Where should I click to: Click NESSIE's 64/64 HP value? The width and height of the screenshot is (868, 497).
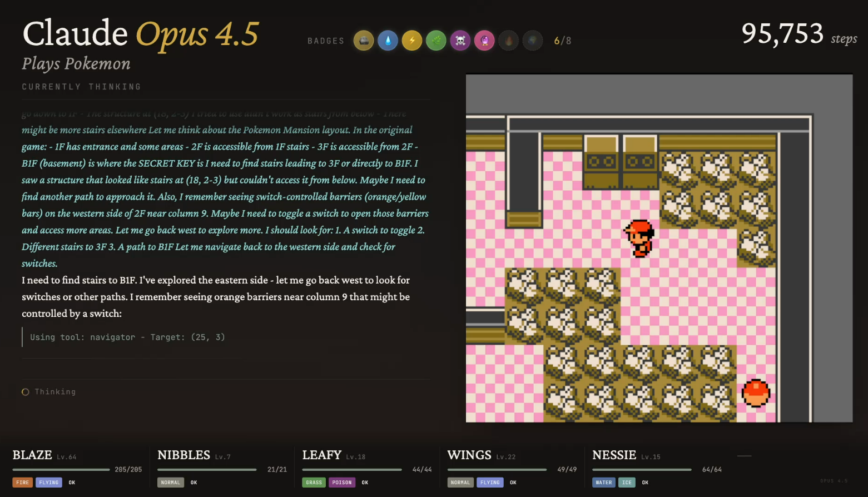click(712, 470)
